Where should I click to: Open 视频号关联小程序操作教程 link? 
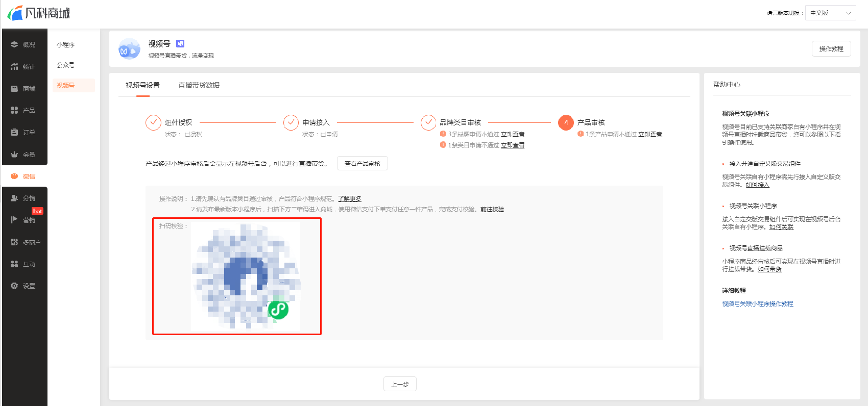click(x=758, y=303)
